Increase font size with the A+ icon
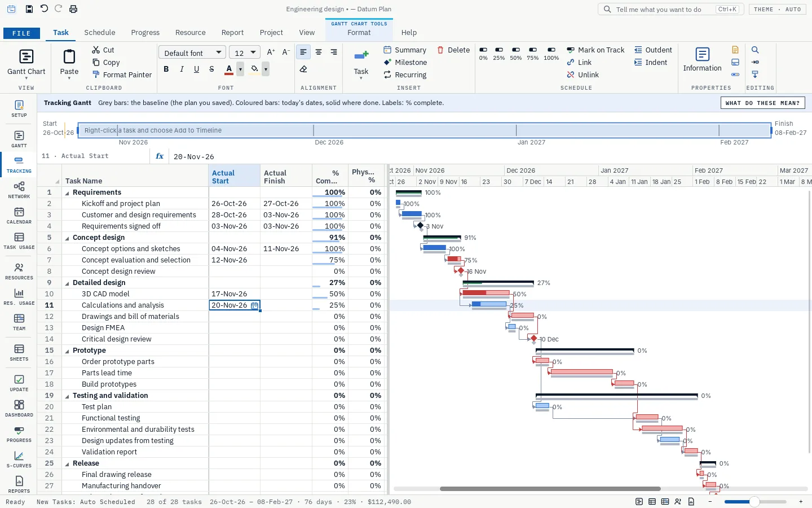The height and width of the screenshot is (508, 812). [271, 52]
